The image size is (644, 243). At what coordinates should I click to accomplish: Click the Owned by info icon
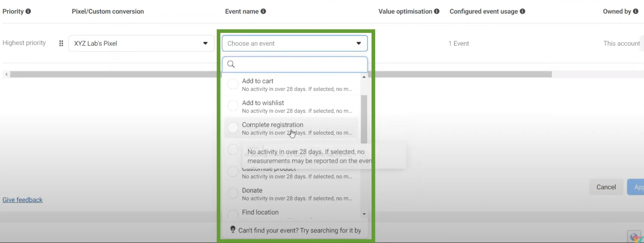636,11
